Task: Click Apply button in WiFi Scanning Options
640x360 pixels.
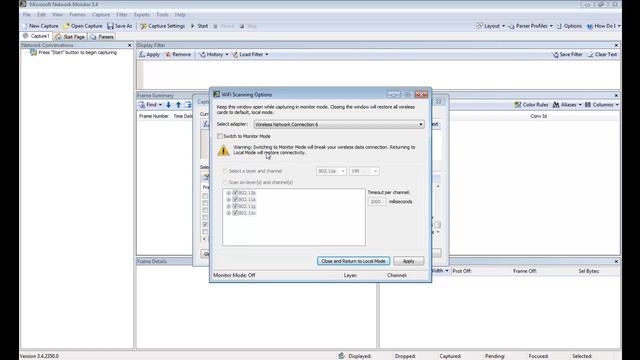Action: pos(409,261)
